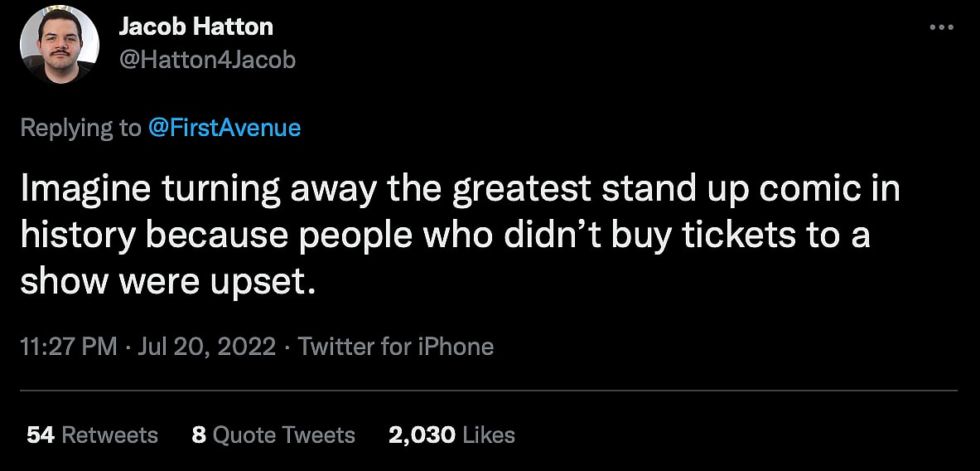Viewport: 980px width, 471px height.
Task: Click the 54 retweet count number
Action: [41, 435]
